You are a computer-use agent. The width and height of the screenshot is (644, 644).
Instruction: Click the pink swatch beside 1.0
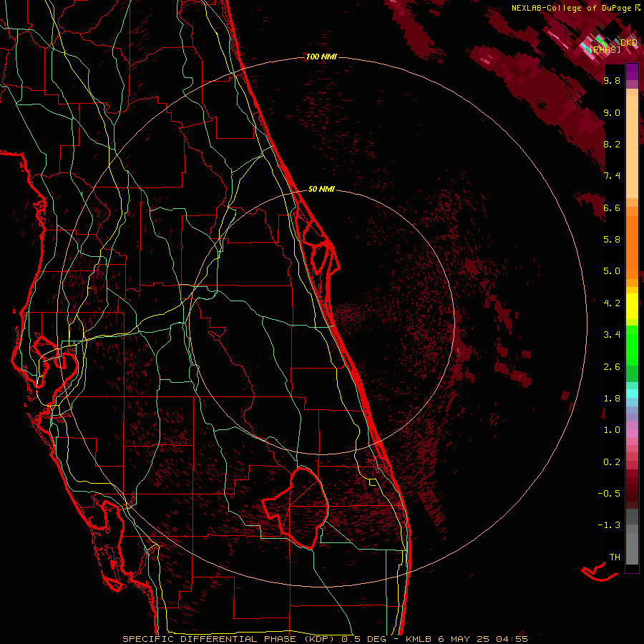[x=632, y=434]
